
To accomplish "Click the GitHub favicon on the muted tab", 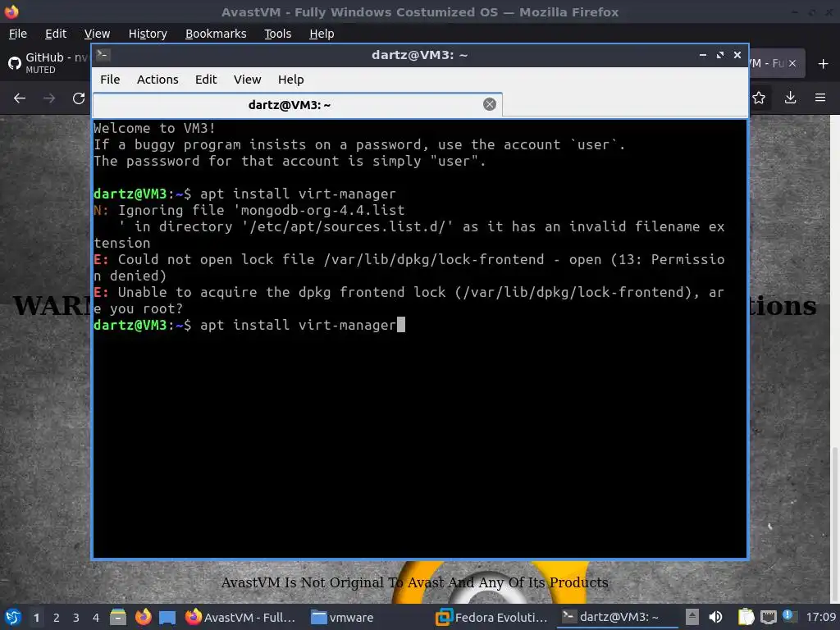I will point(15,63).
